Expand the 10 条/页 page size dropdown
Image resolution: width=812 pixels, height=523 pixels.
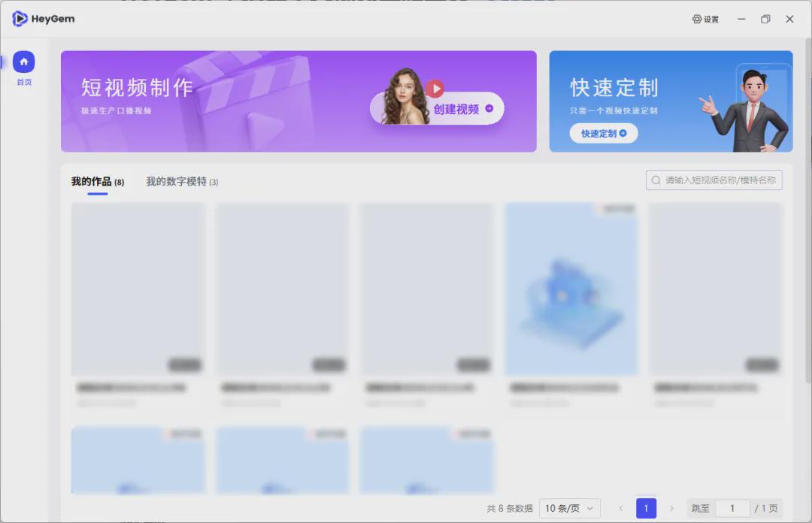[570, 509]
